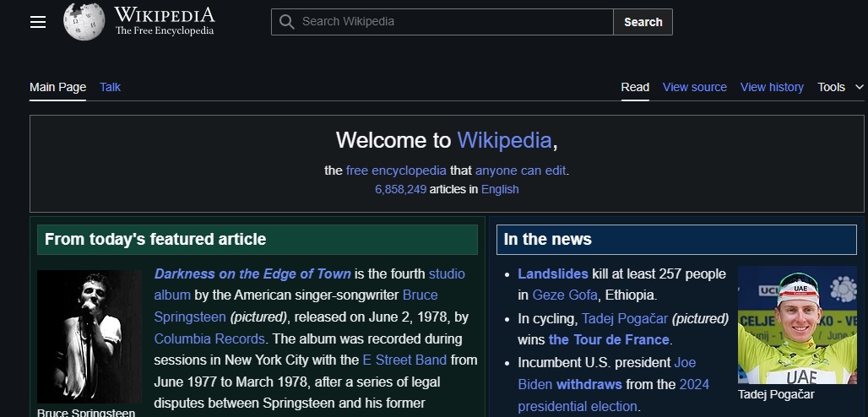This screenshot has width=868, height=417.
Task: Open the View source tab
Action: click(695, 87)
